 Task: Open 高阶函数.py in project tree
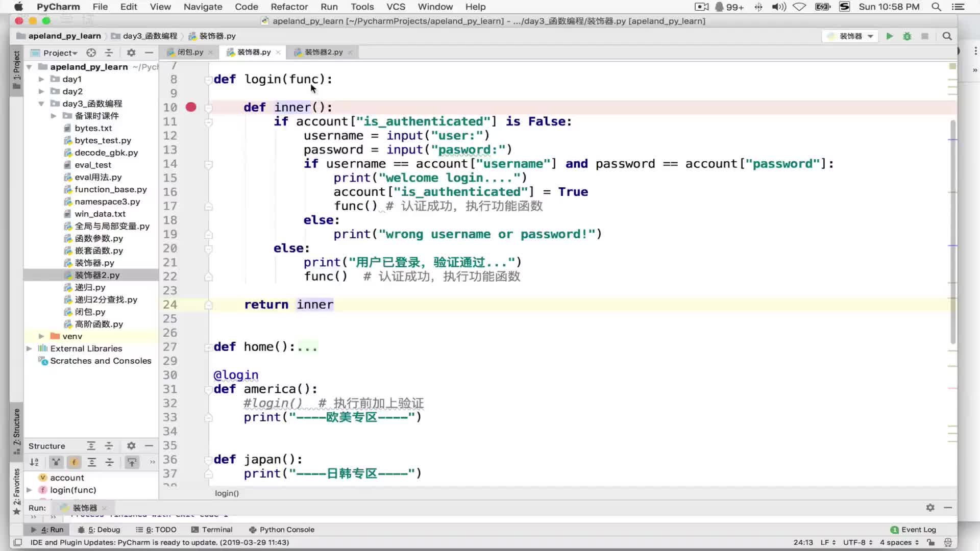(99, 324)
